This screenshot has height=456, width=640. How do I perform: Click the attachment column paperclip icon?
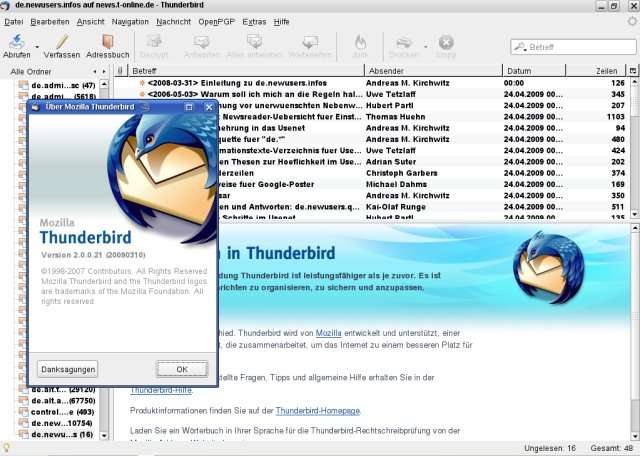120,71
